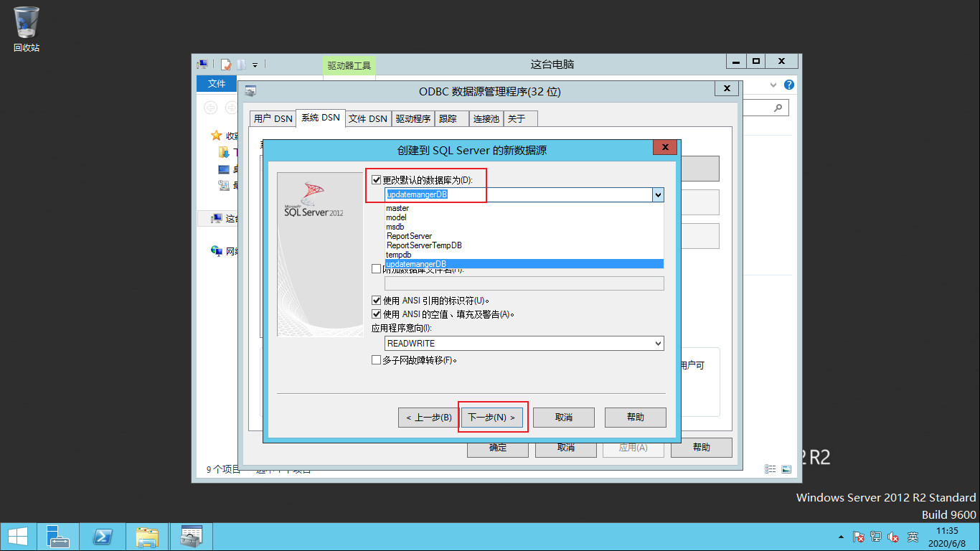
Task: Open Windows PowerShell from the taskbar
Action: [102, 536]
